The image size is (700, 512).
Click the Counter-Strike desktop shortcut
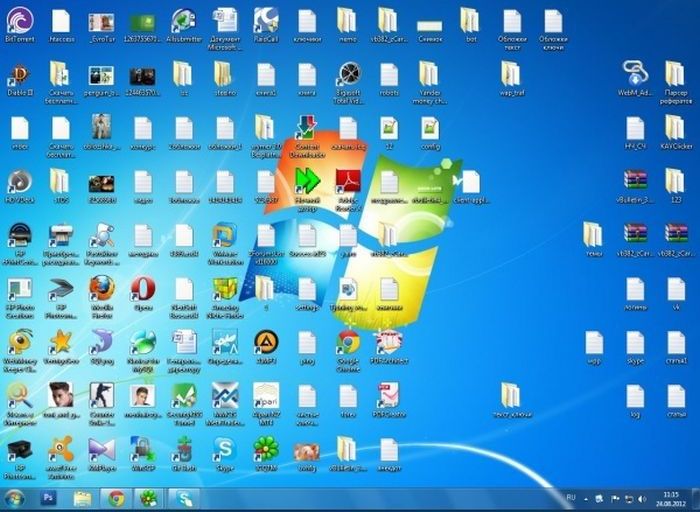point(101,395)
